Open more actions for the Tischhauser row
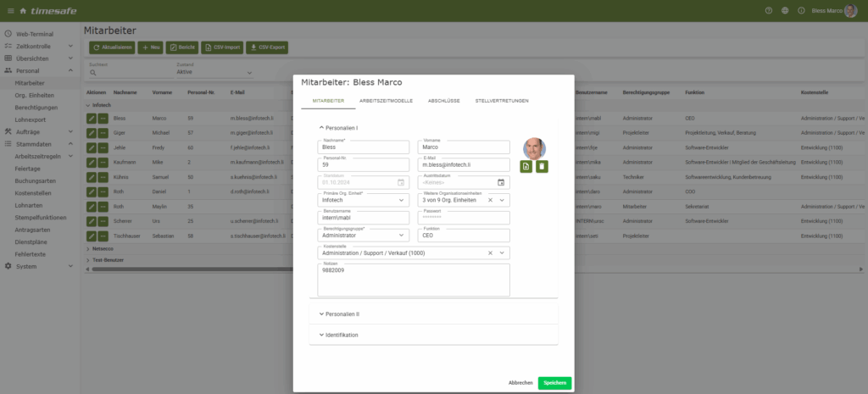The width and height of the screenshot is (868, 394). [103, 236]
